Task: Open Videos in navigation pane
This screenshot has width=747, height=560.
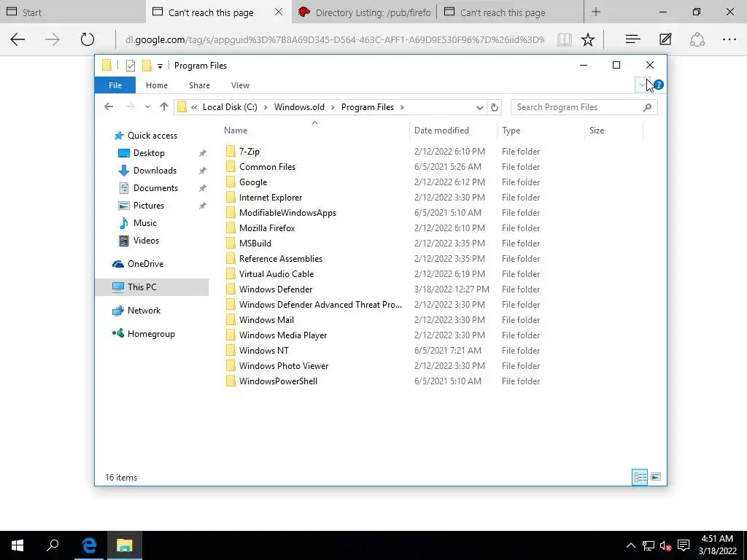Action: 146,241
